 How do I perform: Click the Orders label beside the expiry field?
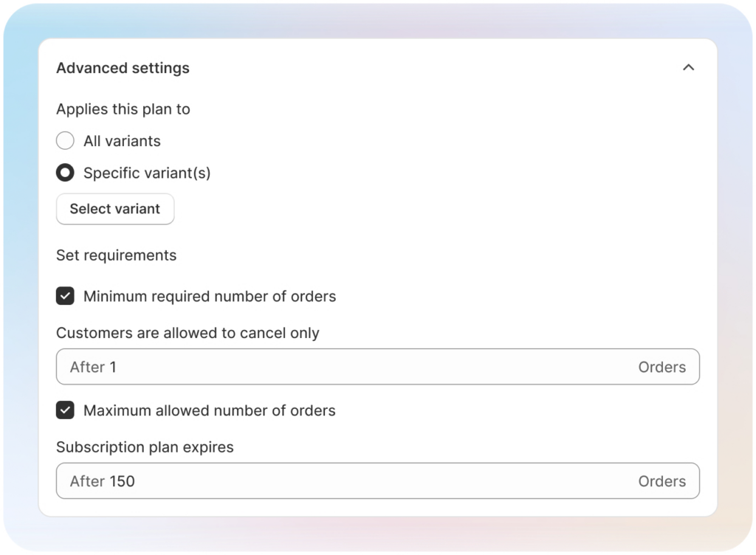(x=661, y=480)
